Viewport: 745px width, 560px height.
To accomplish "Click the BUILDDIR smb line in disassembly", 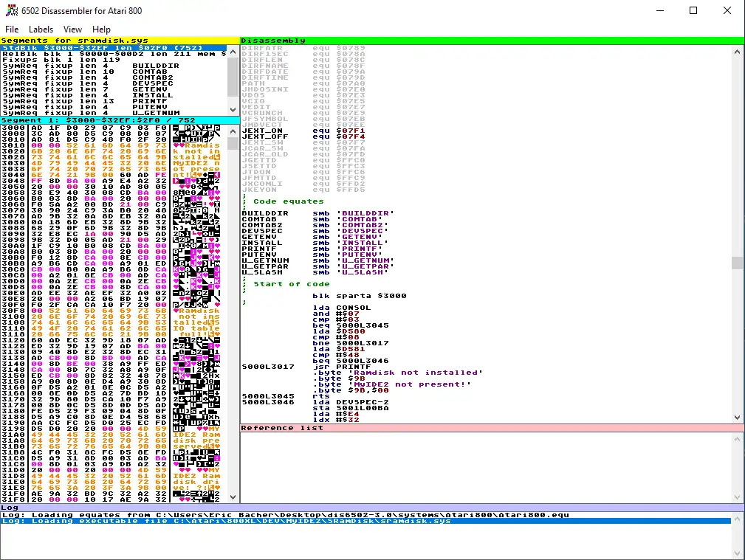I will pos(317,213).
